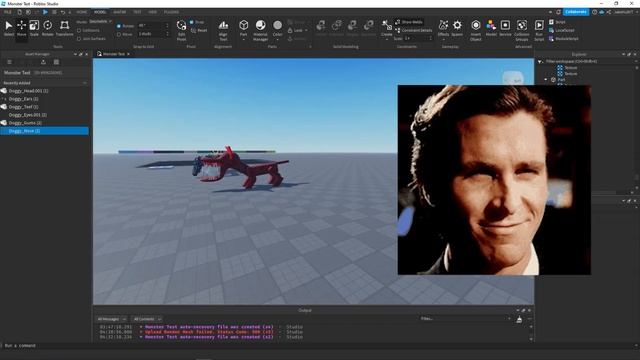Viewport: 640px width, 360px height.
Task: Clear the Output window with the trash icon
Action: (x=519, y=319)
